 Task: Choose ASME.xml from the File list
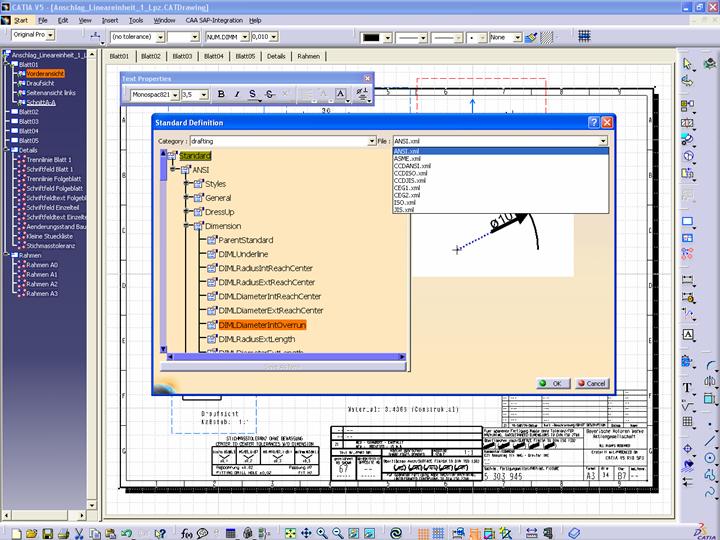pyautogui.click(x=501, y=158)
